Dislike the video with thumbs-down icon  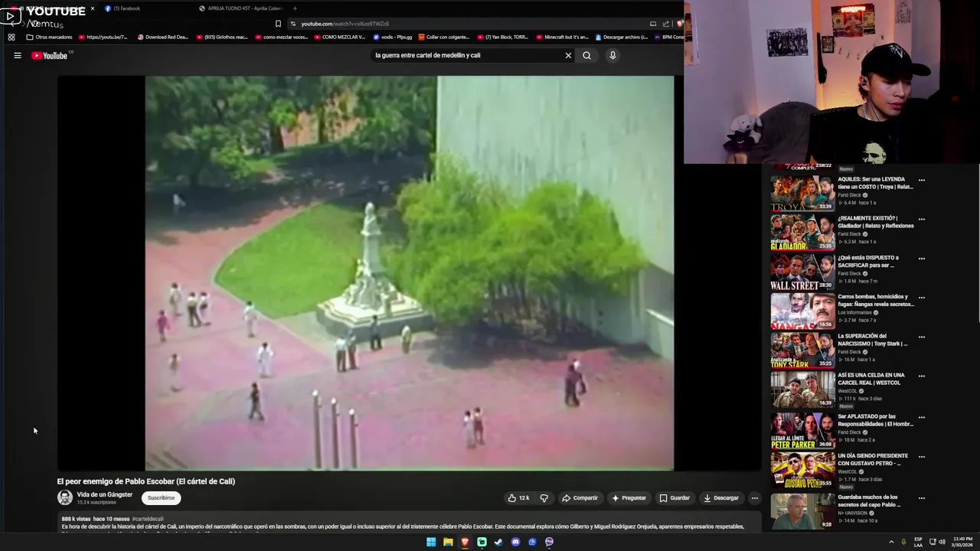pyautogui.click(x=544, y=498)
